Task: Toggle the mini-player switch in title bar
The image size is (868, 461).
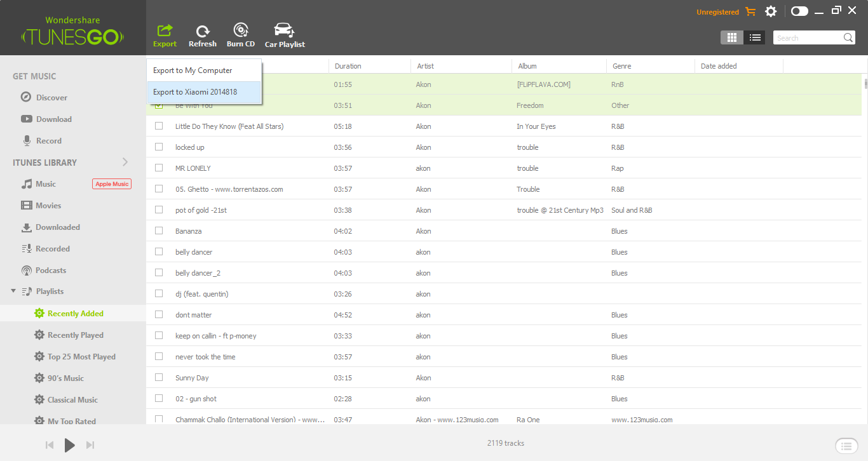Action: pyautogui.click(x=799, y=11)
